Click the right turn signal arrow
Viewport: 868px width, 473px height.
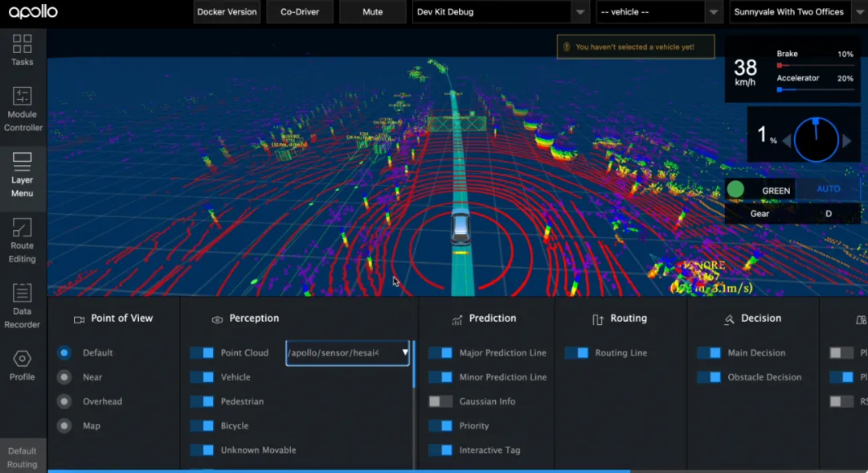(847, 141)
